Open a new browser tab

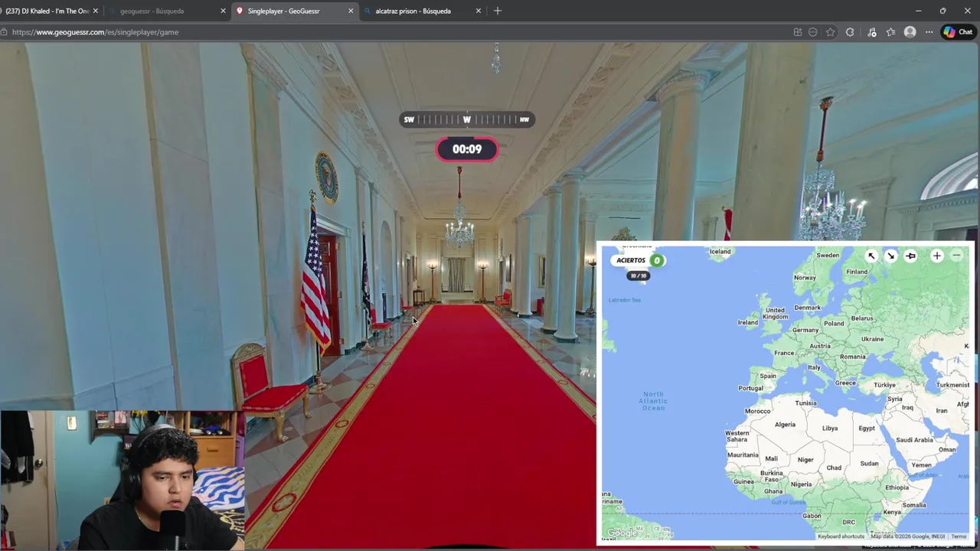point(498,11)
